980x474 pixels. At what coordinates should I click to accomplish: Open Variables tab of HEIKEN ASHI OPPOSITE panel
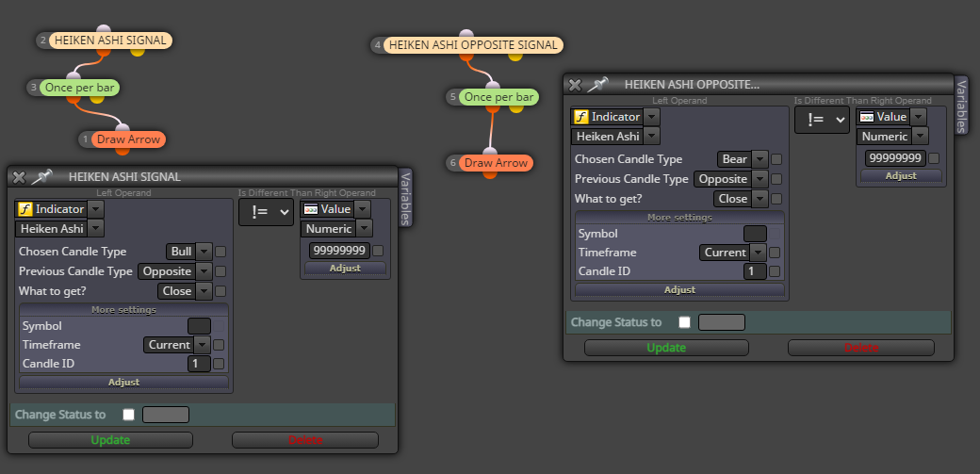[x=961, y=105]
